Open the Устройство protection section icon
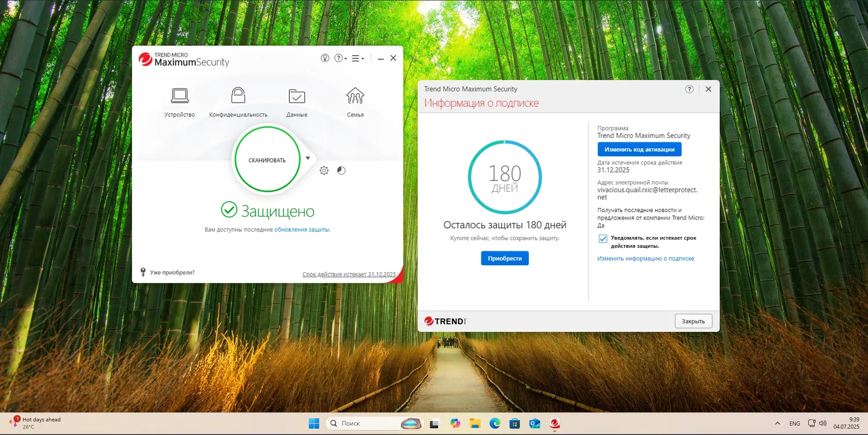 point(179,97)
